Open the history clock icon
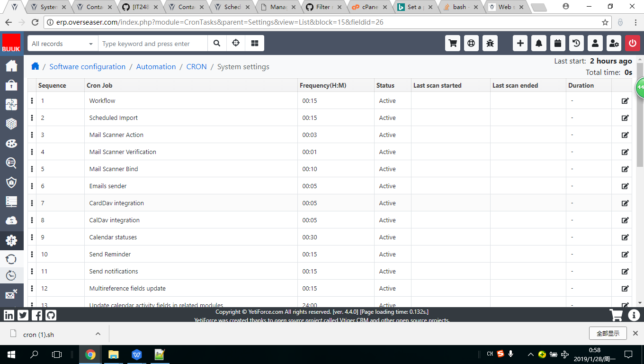This screenshot has height=364, width=644. tap(576, 43)
